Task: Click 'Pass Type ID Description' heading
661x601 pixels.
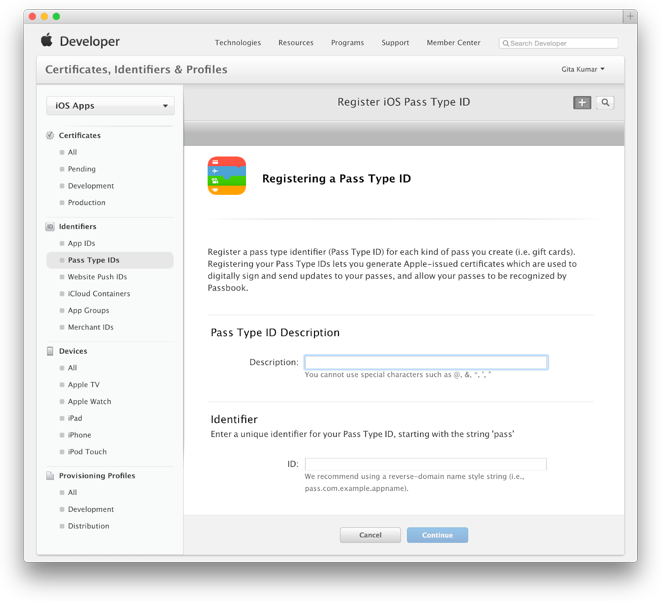Action: (x=275, y=333)
